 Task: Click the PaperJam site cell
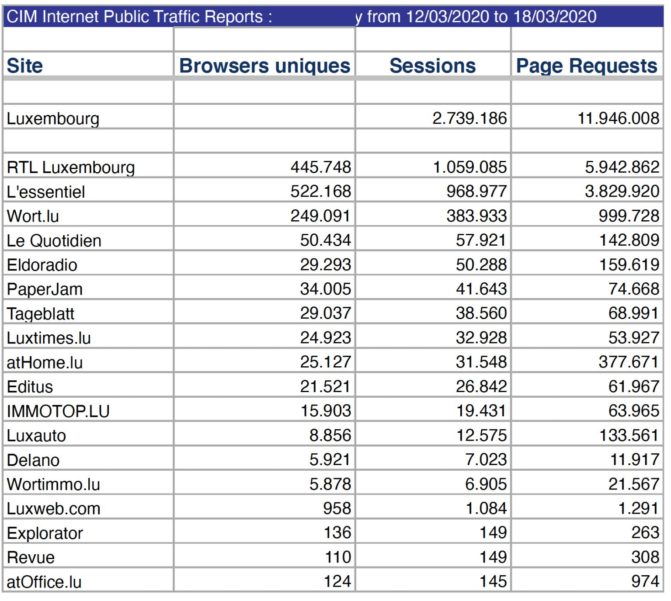pos(44,289)
